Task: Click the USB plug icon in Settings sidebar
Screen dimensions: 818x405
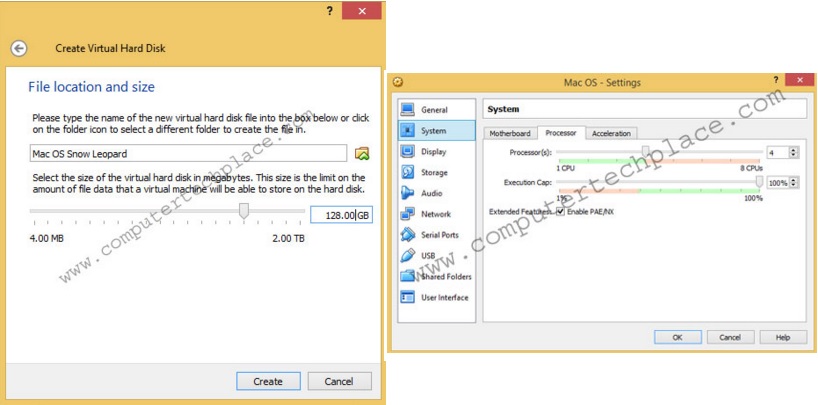Action: [x=407, y=256]
